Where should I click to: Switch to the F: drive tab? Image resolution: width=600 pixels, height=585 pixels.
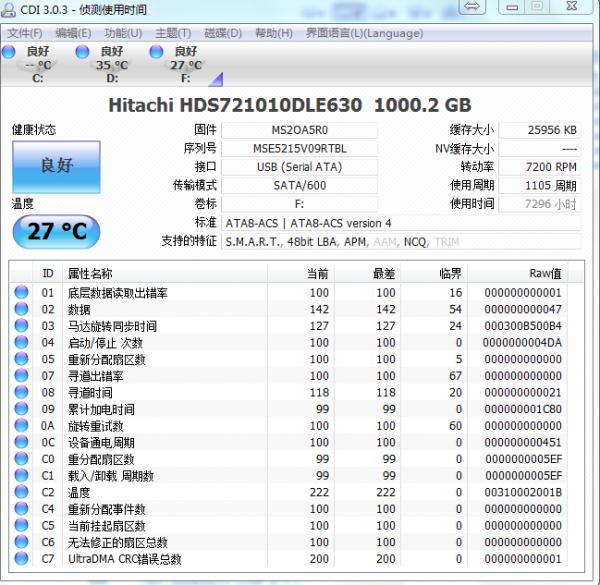tap(186, 65)
